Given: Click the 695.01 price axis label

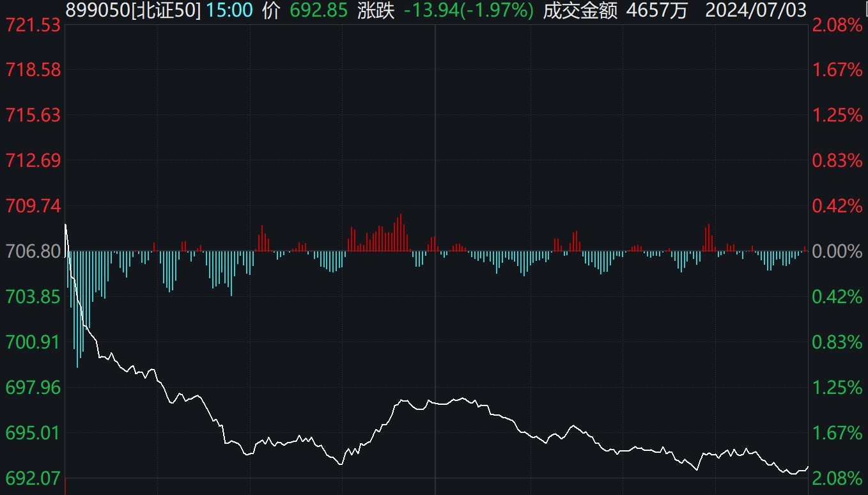Looking at the screenshot, I should pyautogui.click(x=33, y=433).
